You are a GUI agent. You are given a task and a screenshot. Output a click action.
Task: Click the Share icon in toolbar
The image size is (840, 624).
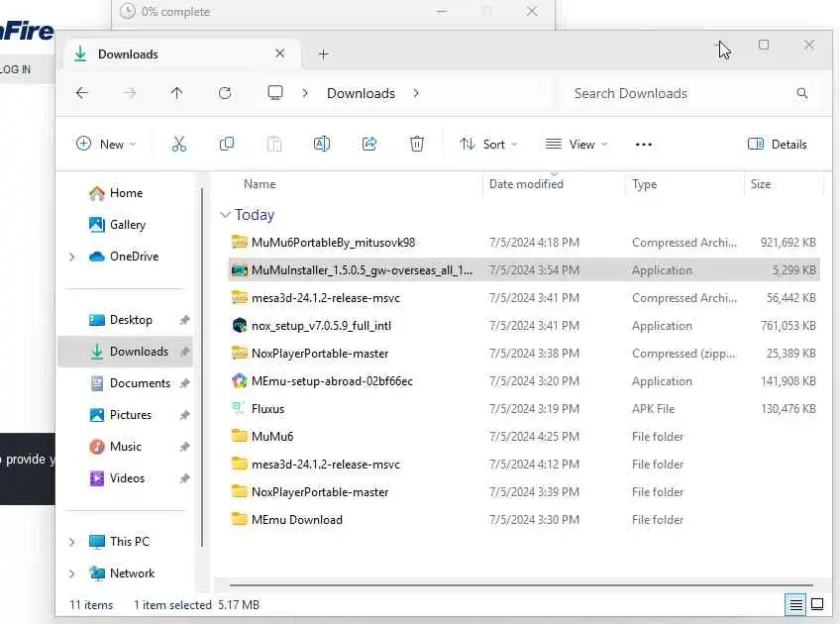click(x=369, y=144)
